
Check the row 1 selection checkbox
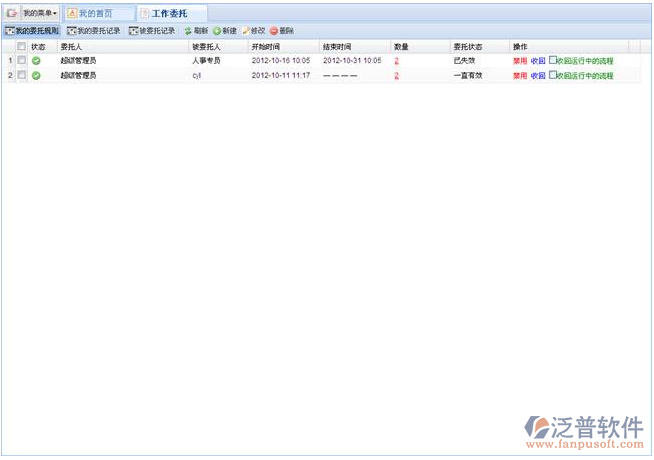pyautogui.click(x=22, y=61)
